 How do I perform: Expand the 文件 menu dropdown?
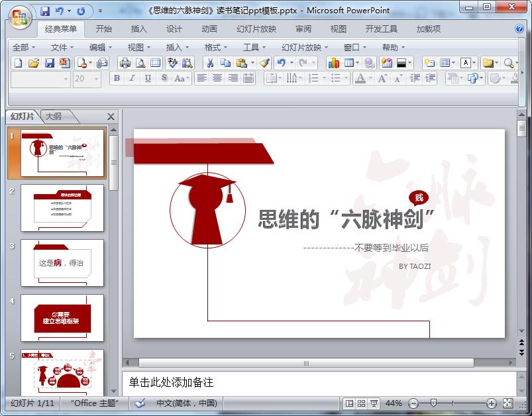pos(62,48)
